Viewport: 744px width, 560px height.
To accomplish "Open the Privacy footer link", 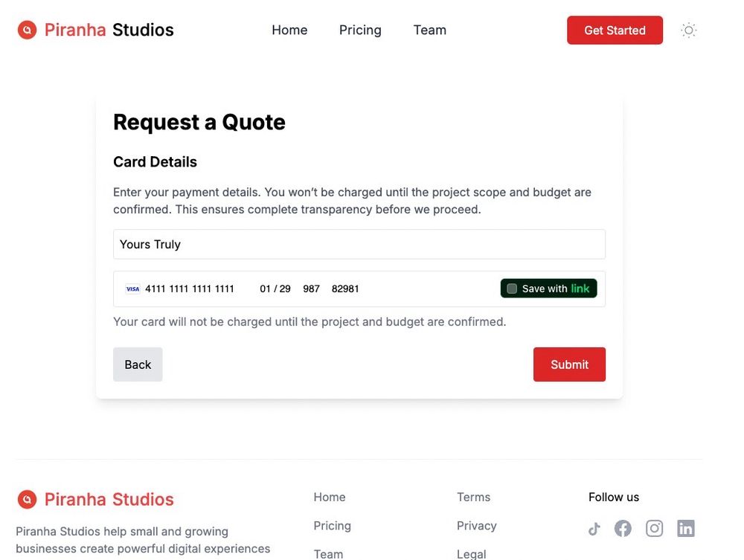I will 476,526.
